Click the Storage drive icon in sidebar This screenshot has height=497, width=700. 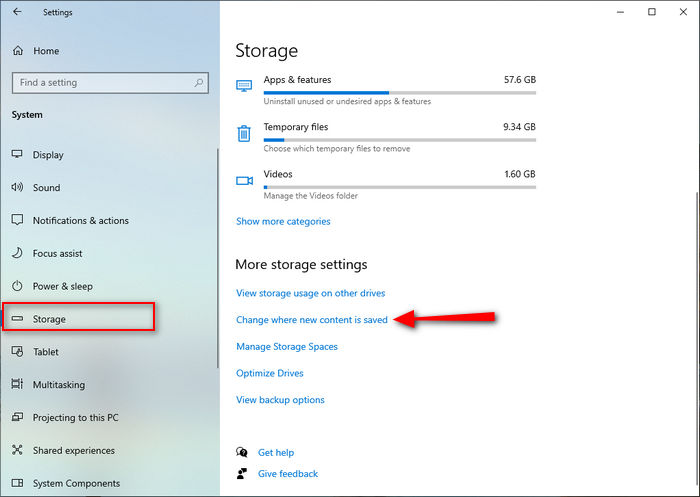[17, 319]
